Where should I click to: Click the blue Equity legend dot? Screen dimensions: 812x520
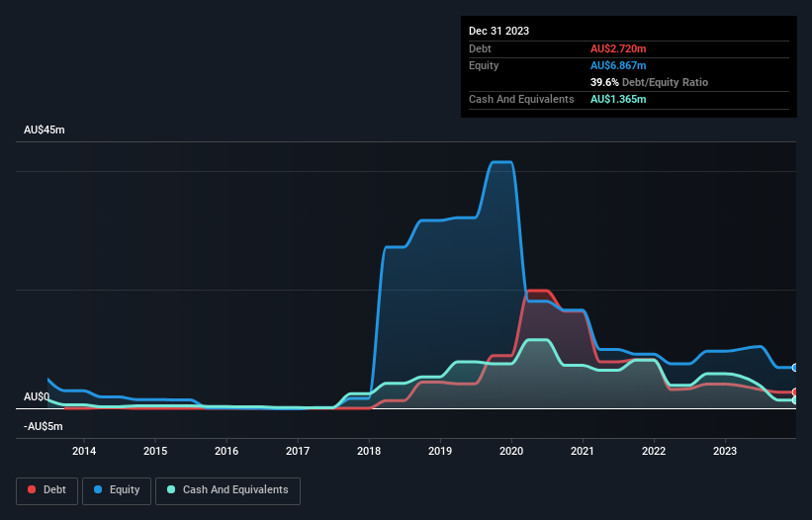click(98, 489)
